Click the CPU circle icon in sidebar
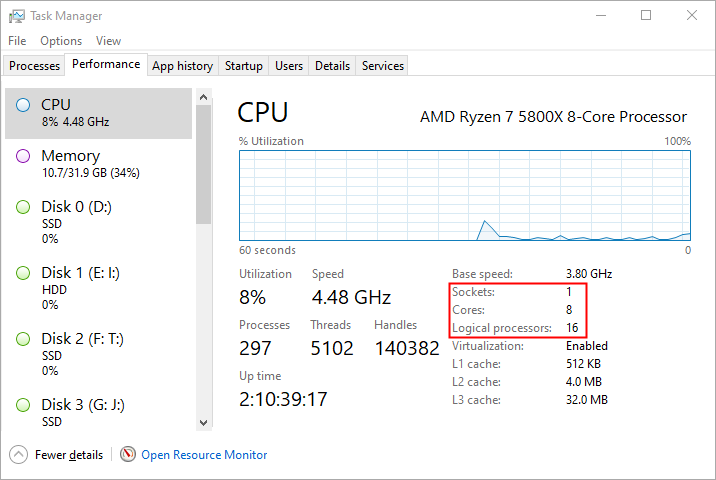The height and width of the screenshot is (480, 716). pyautogui.click(x=23, y=105)
